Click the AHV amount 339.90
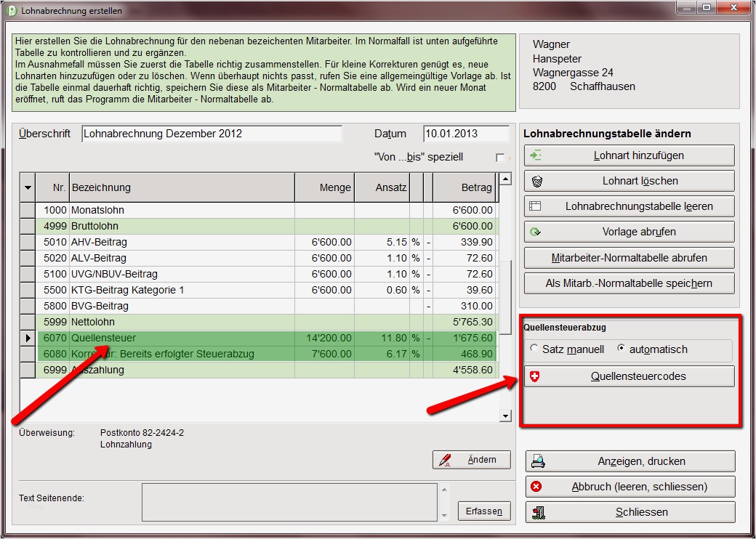Screen dimensions: 756x539 tap(478, 242)
